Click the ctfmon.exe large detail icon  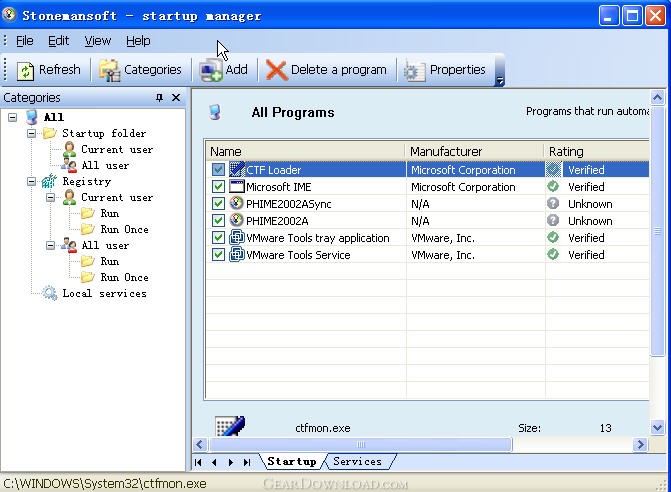coord(230,426)
